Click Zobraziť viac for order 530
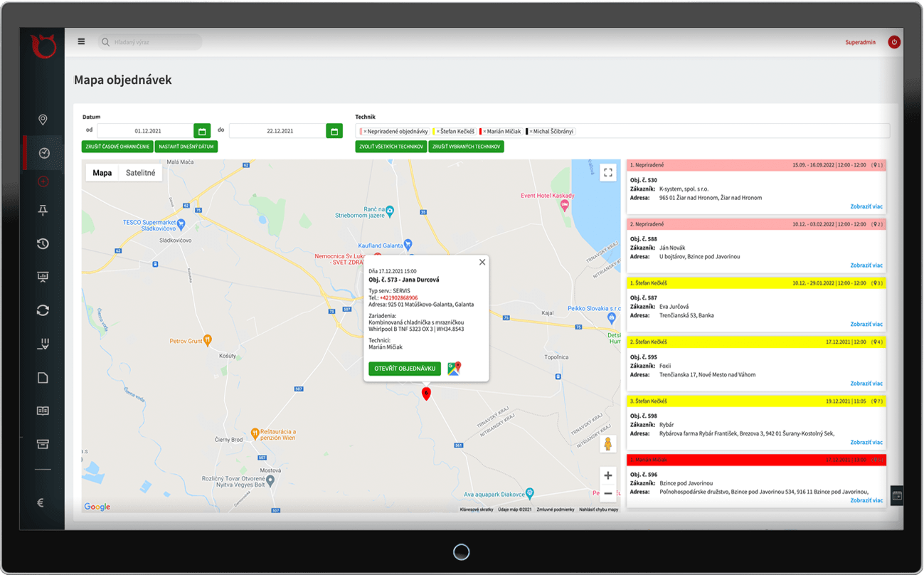Image resolution: width=924 pixels, height=575 pixels. tap(866, 206)
